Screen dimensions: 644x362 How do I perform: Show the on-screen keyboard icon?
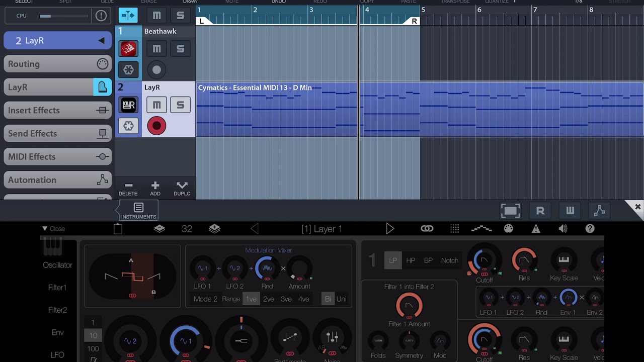tap(570, 211)
